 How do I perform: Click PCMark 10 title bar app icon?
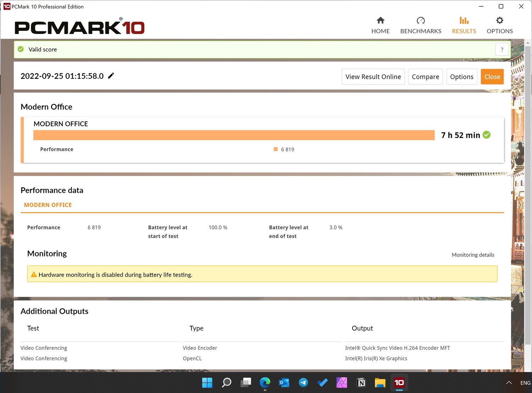tap(7, 6)
